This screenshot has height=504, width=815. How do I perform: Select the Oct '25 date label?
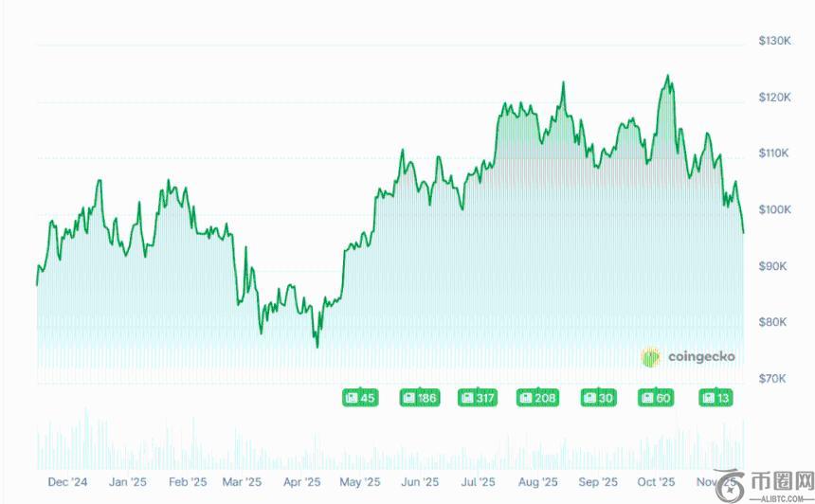(x=655, y=481)
